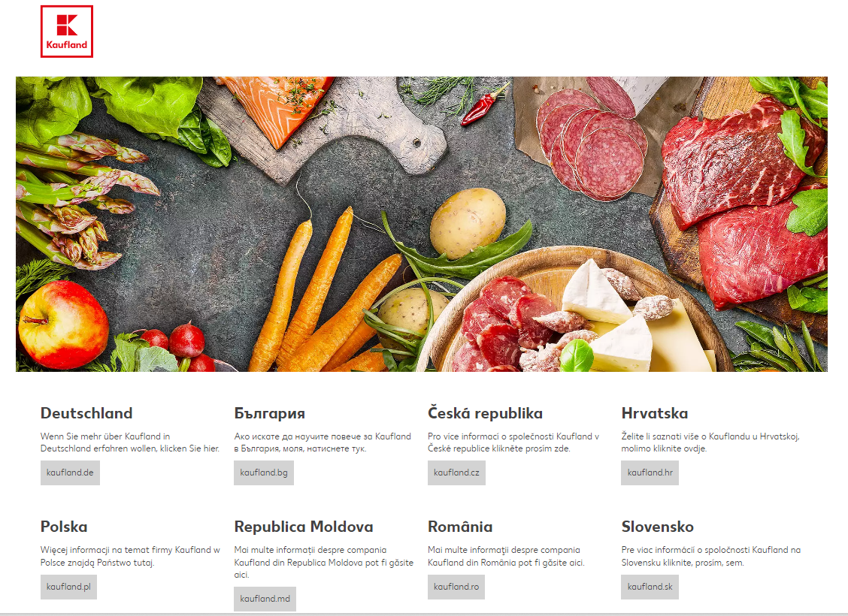Image resolution: width=848 pixels, height=616 pixels.
Task: Click the Slovensko description text
Action: pos(711,557)
